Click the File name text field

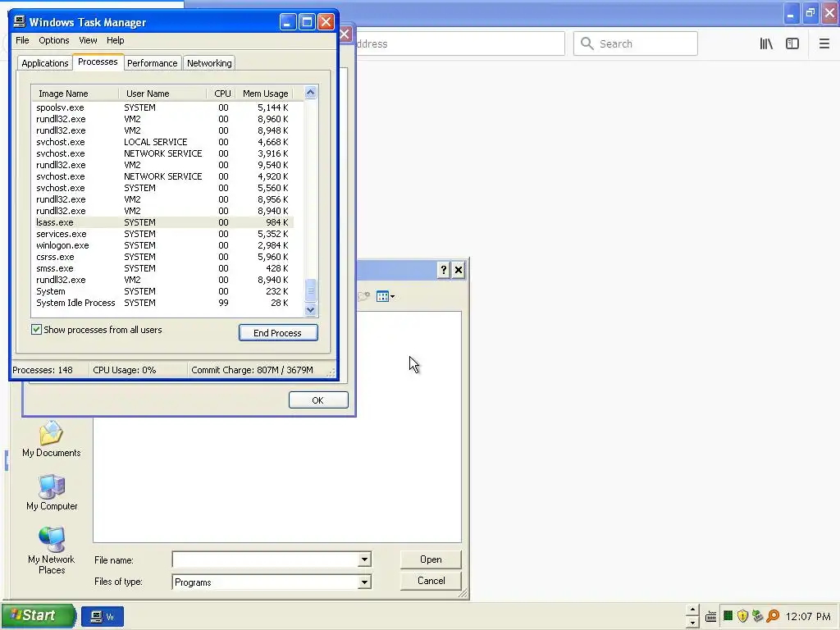coord(266,559)
